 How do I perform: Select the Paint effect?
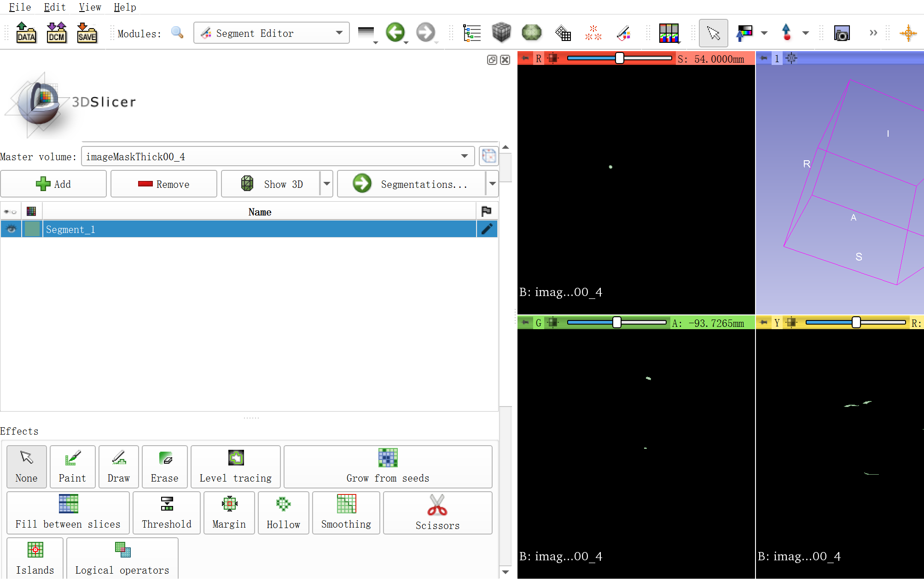[x=72, y=466]
